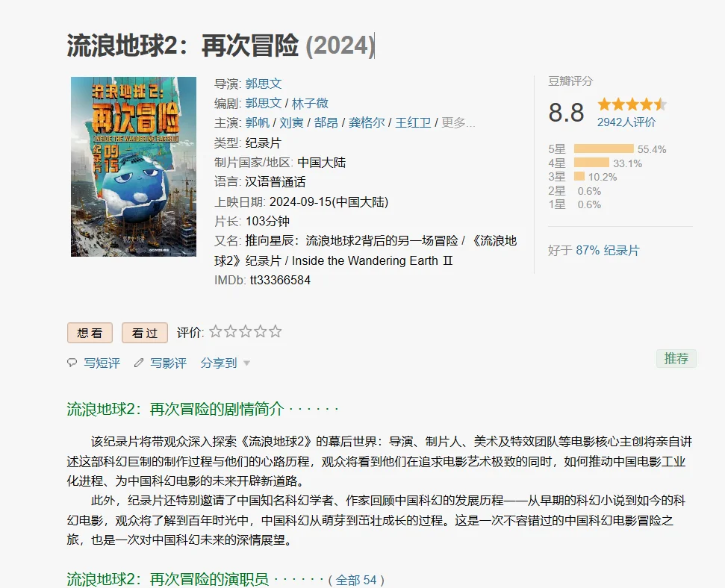View all cast via 全部 54
This screenshot has width=725, height=588.
[356, 580]
